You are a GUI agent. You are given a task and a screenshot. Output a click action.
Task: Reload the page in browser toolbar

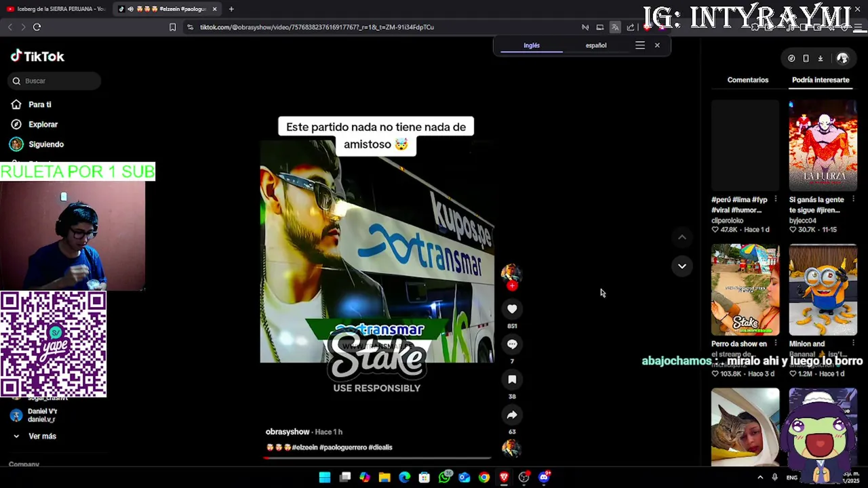(x=37, y=27)
